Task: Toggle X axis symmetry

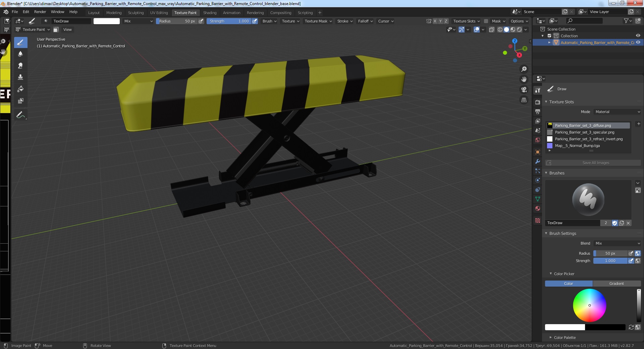Action: (435, 21)
